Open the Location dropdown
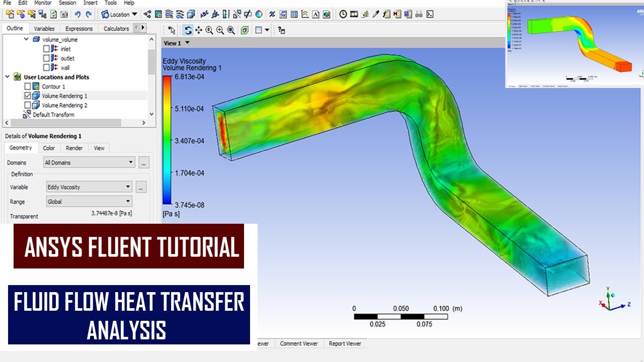 [119, 15]
